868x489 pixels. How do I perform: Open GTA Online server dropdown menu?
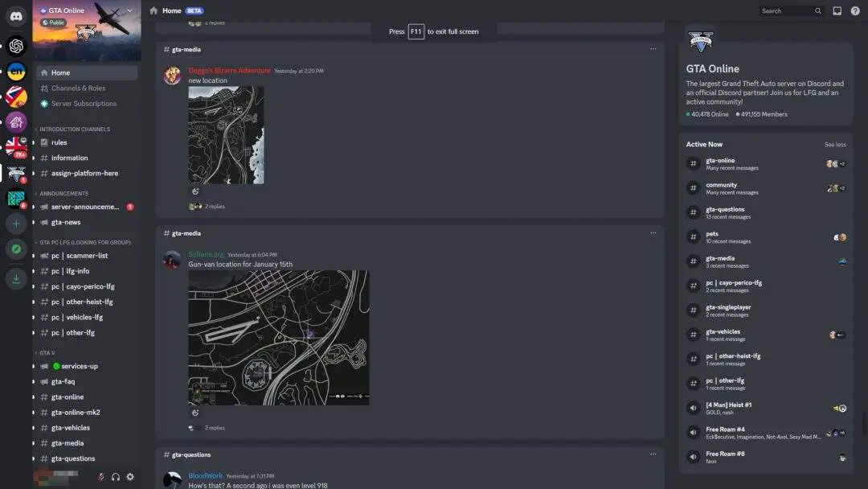129,10
